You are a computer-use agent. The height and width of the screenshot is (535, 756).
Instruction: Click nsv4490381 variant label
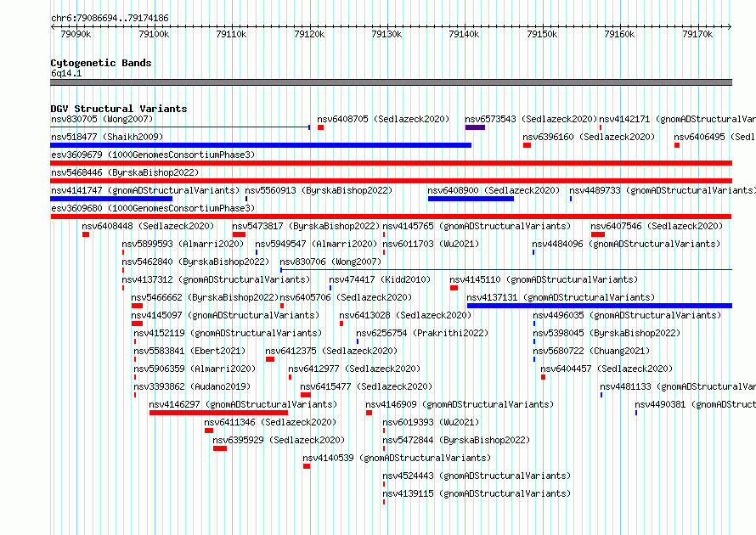(x=695, y=404)
